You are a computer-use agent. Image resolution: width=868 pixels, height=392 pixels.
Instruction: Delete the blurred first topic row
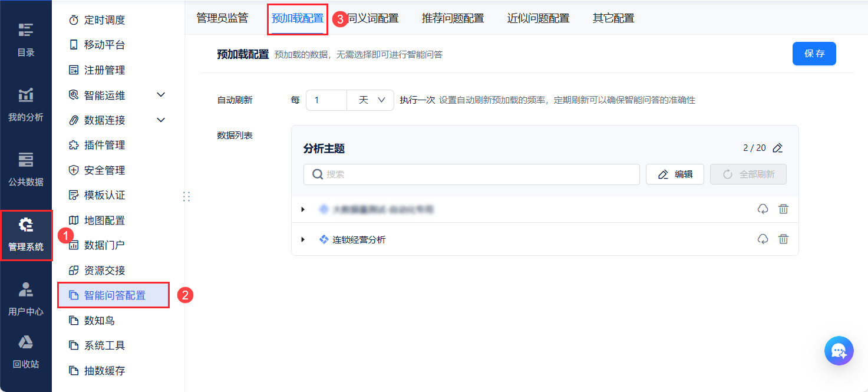coord(783,209)
